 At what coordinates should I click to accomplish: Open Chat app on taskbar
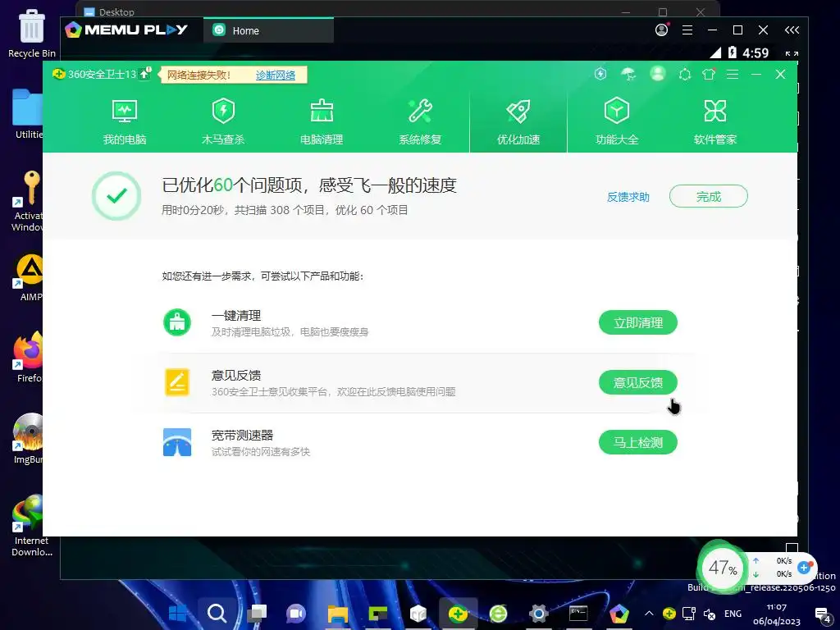(x=295, y=613)
